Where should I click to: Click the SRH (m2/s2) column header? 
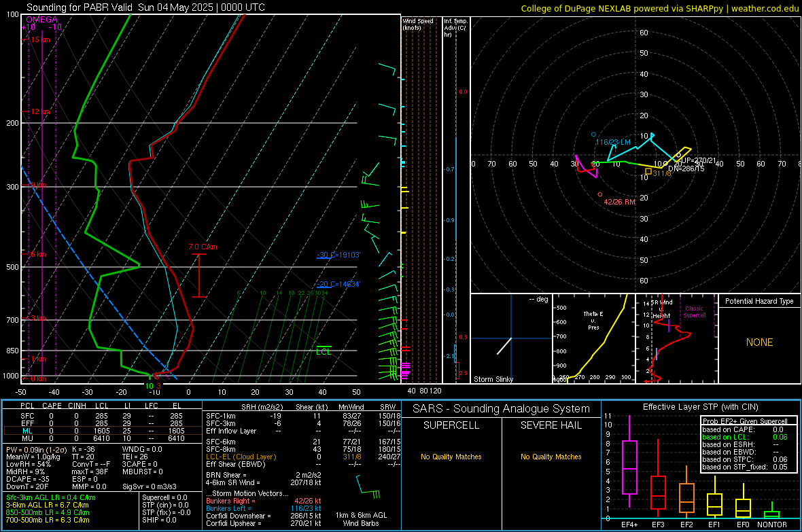262,407
